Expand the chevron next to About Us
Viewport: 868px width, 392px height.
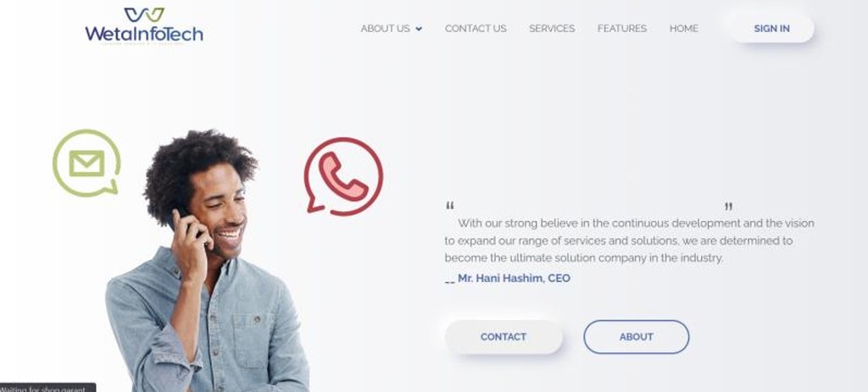tap(419, 29)
